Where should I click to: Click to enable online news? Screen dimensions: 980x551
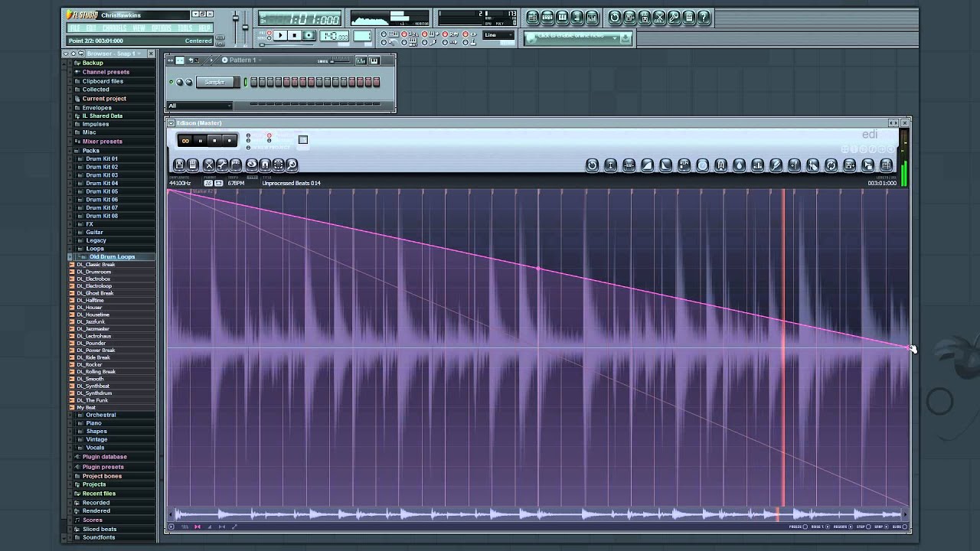tap(571, 36)
